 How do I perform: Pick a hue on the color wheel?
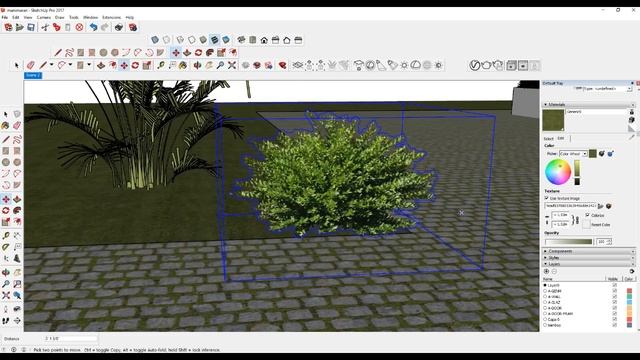coord(558,172)
